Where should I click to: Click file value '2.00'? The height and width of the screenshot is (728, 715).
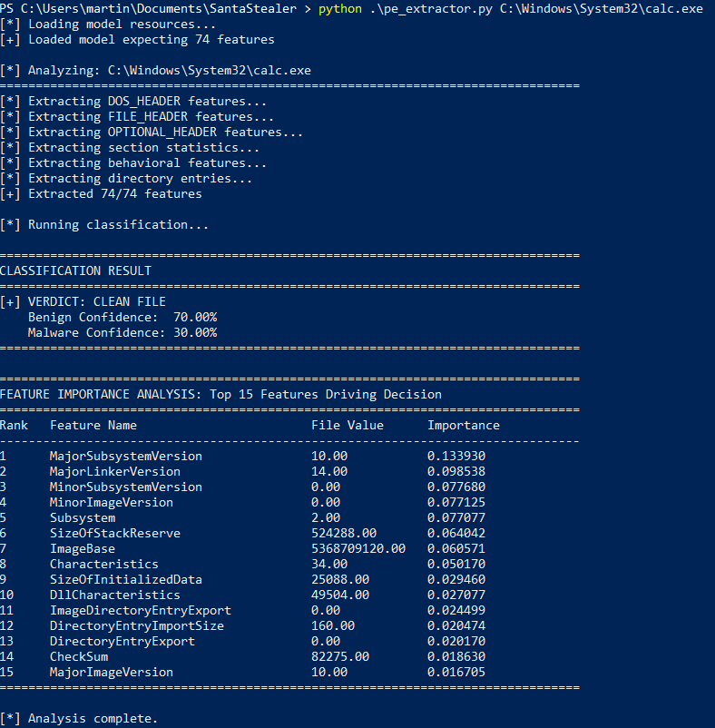326,518
